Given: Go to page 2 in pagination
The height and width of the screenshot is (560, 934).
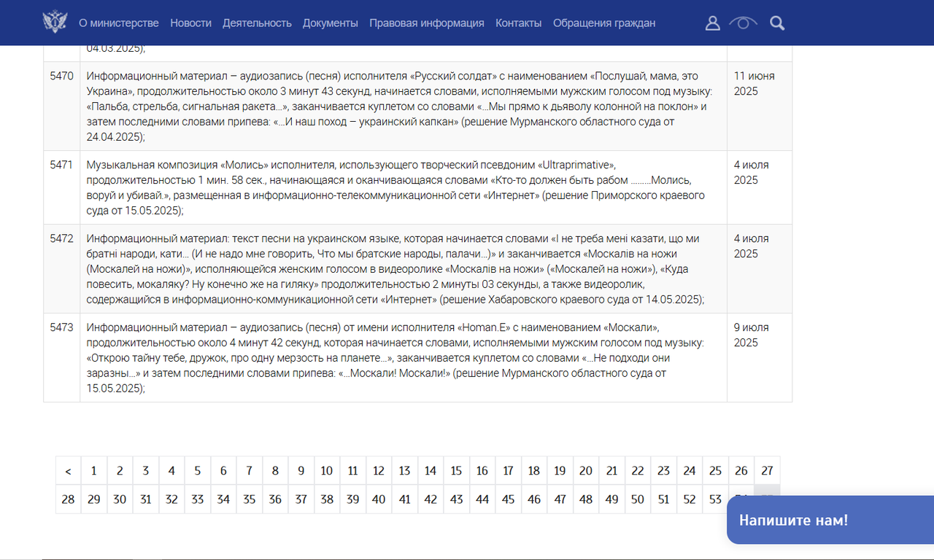Looking at the screenshot, I should click(x=120, y=471).
